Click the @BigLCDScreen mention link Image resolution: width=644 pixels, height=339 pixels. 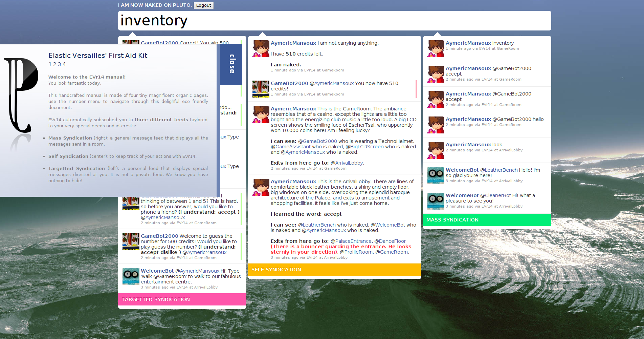[367, 147]
